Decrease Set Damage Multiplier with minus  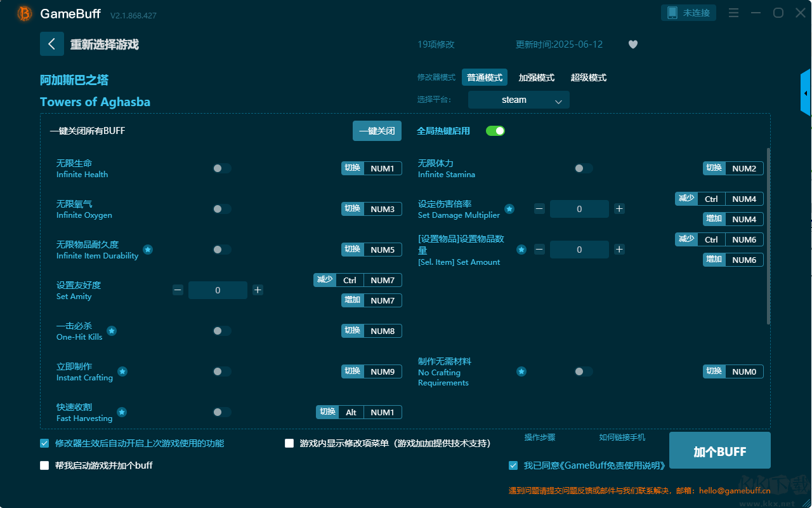click(539, 209)
